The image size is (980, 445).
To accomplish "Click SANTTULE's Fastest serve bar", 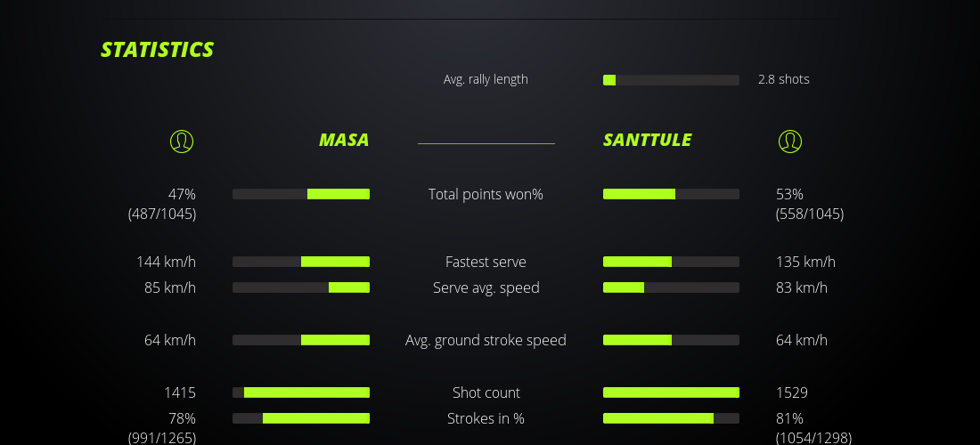I will 671,262.
